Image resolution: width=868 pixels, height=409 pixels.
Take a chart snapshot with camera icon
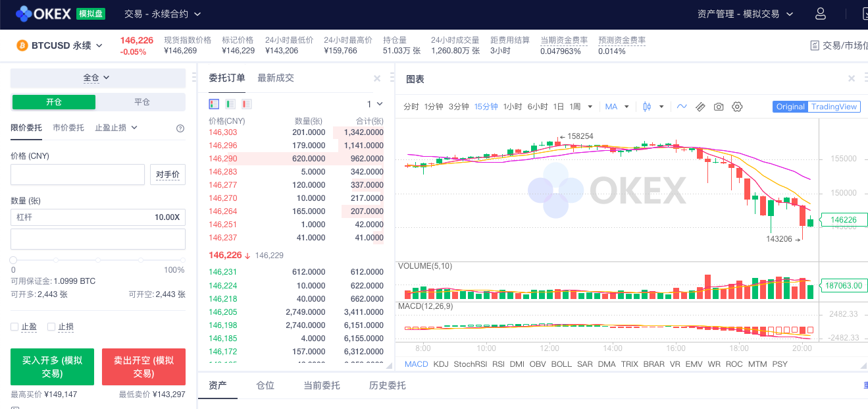[719, 107]
